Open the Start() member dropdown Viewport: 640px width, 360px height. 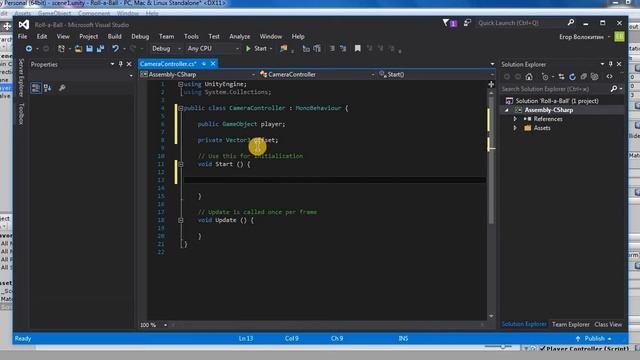click(436, 74)
